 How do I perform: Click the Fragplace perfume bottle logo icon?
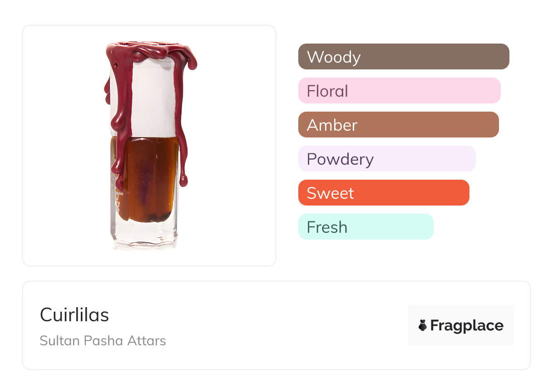[423, 325]
